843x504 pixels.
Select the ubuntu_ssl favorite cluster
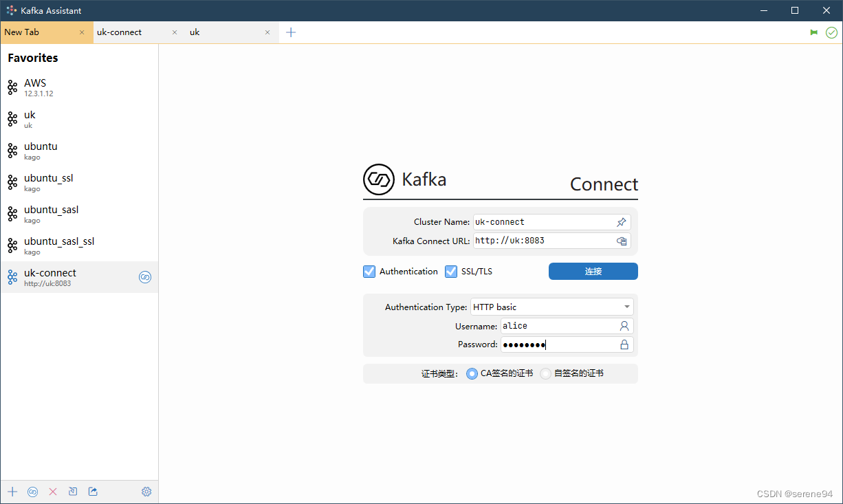tap(79, 182)
